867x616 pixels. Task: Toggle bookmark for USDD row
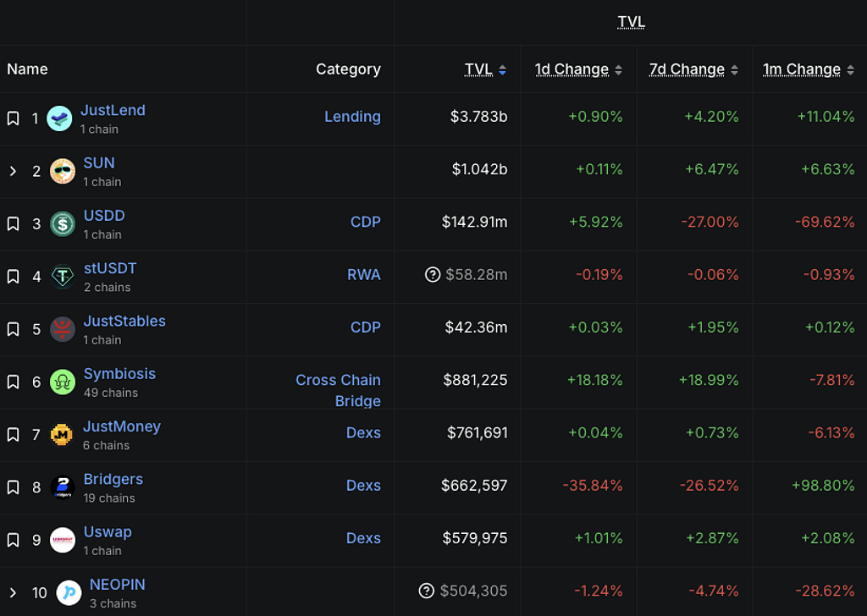(x=13, y=223)
